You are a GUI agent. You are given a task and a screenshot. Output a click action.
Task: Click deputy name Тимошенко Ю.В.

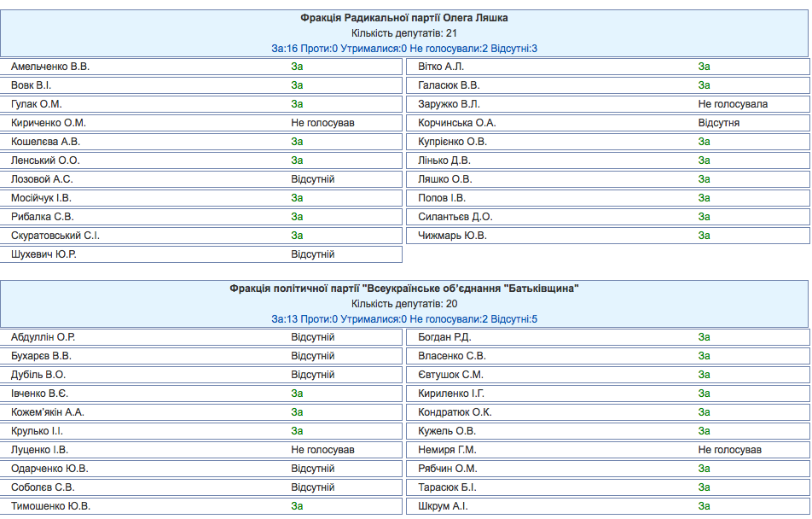50,506
